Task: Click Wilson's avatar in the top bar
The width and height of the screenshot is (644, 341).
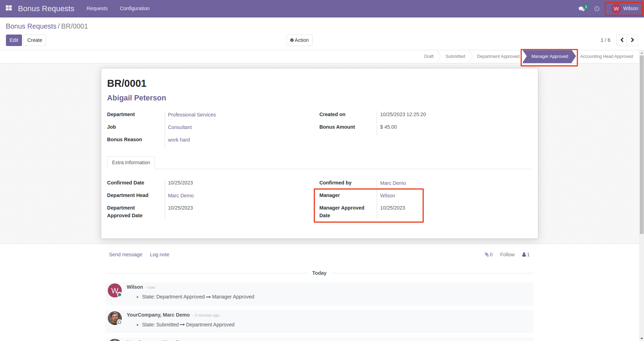Action: 616,9
